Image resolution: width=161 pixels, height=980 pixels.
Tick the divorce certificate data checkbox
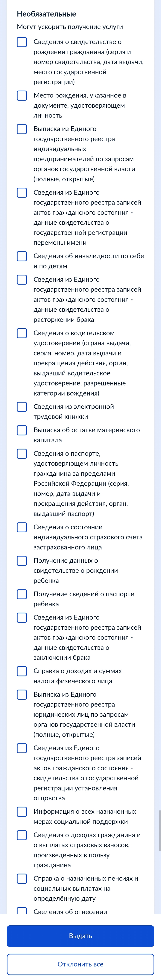(22, 280)
